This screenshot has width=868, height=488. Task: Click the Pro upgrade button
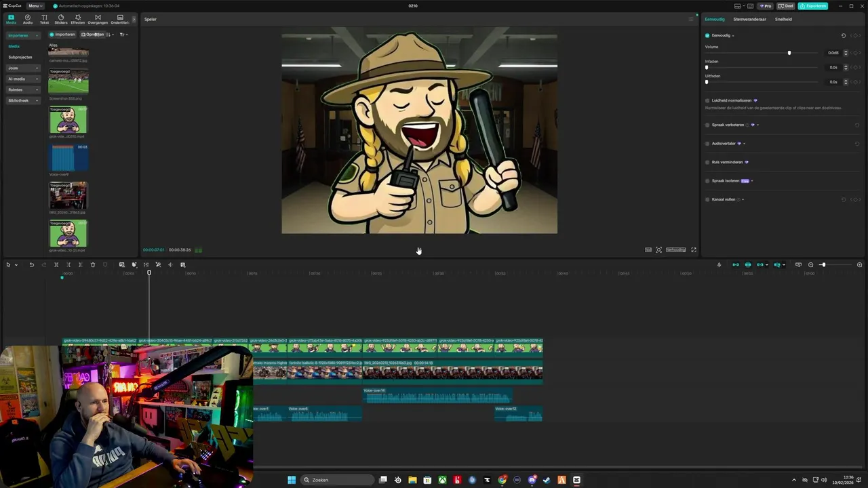pyautogui.click(x=766, y=6)
